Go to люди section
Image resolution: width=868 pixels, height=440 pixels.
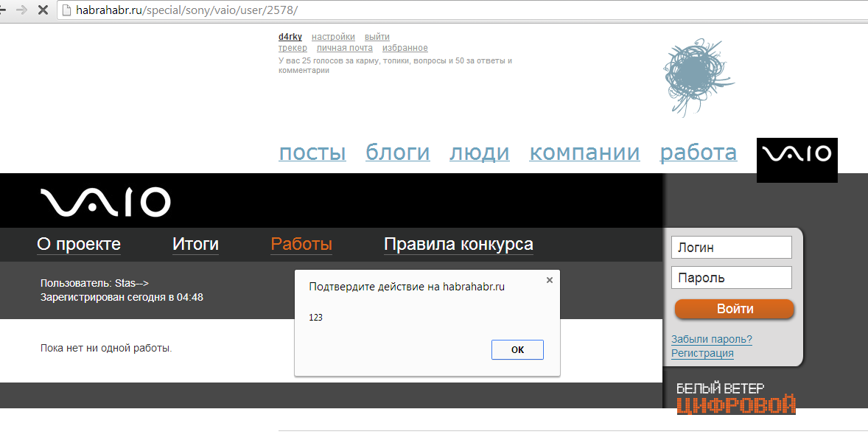pos(480,153)
